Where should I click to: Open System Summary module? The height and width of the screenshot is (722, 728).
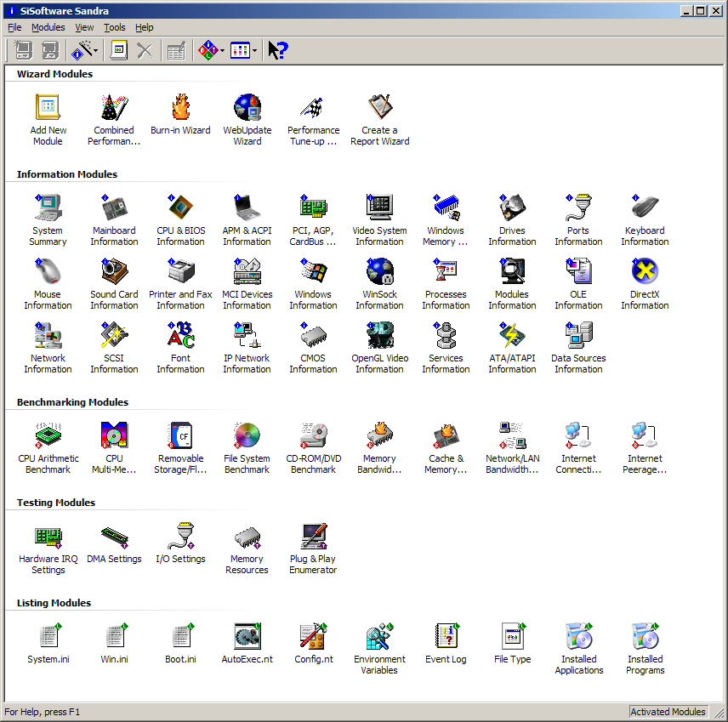click(48, 219)
